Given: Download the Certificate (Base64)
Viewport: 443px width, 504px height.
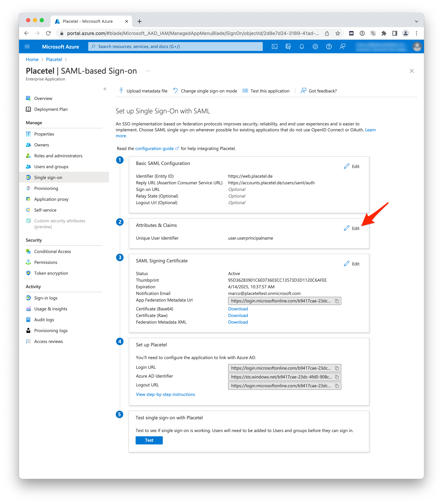Looking at the screenshot, I should pyautogui.click(x=238, y=309).
